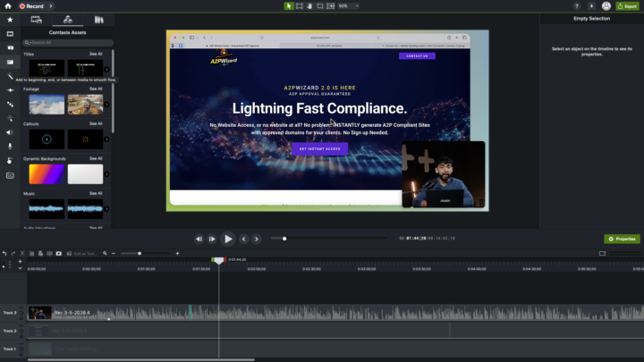Switch to the Library tab

[99, 19]
